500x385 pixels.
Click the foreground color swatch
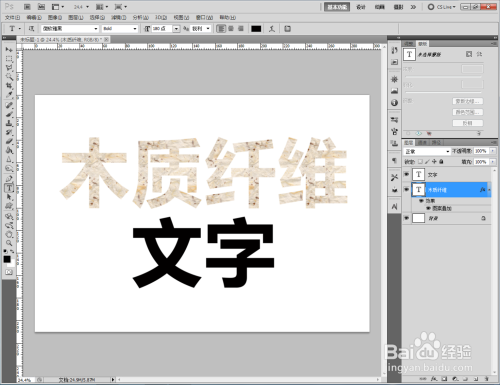7,259
